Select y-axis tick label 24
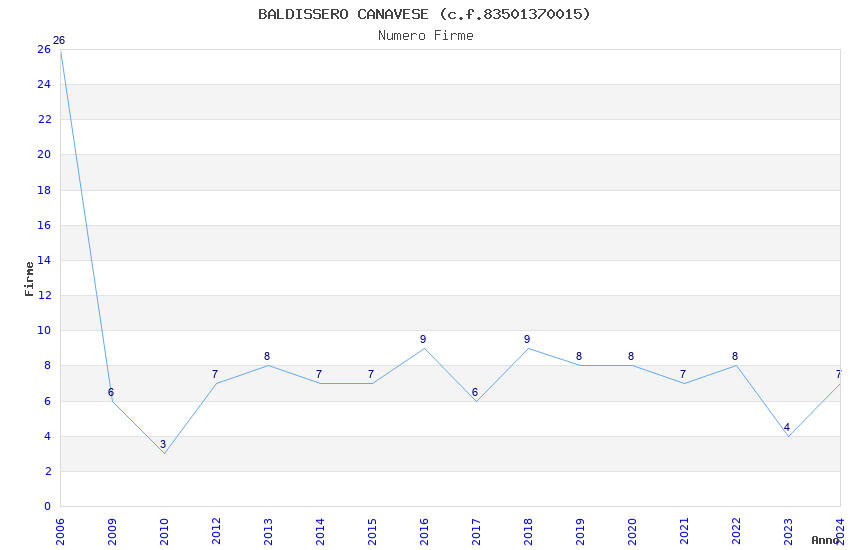This screenshot has height=550, width=850. [44, 84]
